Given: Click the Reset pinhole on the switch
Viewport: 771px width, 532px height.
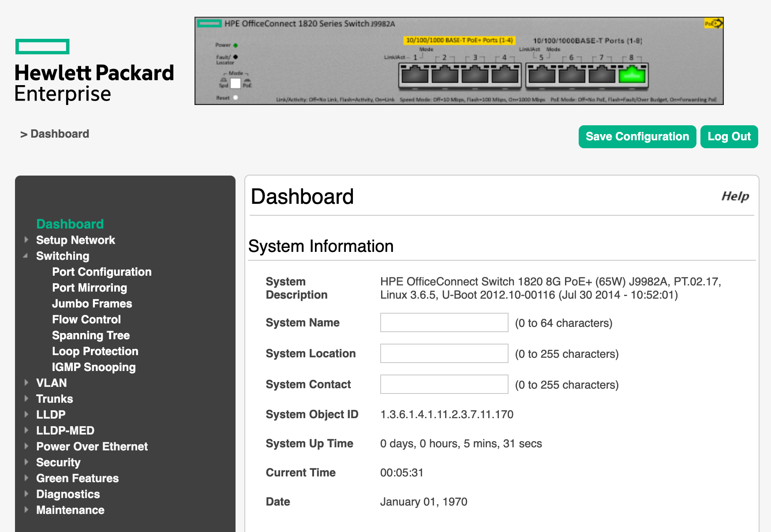Looking at the screenshot, I should [236, 97].
